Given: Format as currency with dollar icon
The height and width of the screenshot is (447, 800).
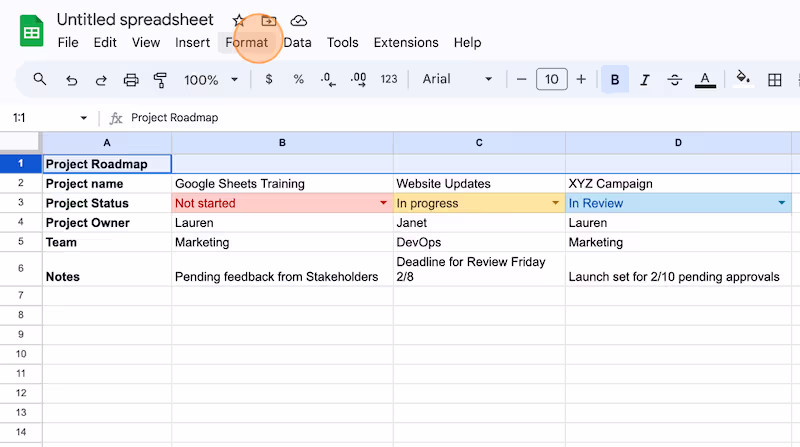Looking at the screenshot, I should (269, 79).
